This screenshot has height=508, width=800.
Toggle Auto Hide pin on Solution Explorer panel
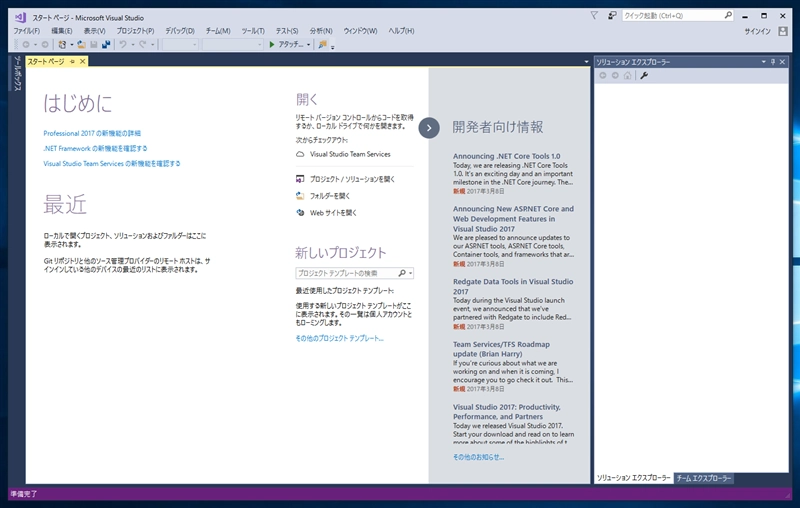click(x=773, y=62)
